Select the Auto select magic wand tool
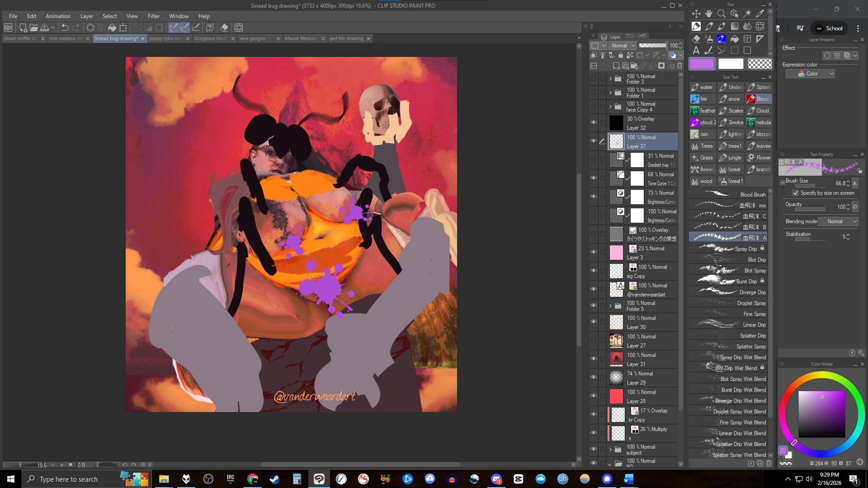Image resolution: width=868 pixels, height=488 pixels. tap(747, 14)
